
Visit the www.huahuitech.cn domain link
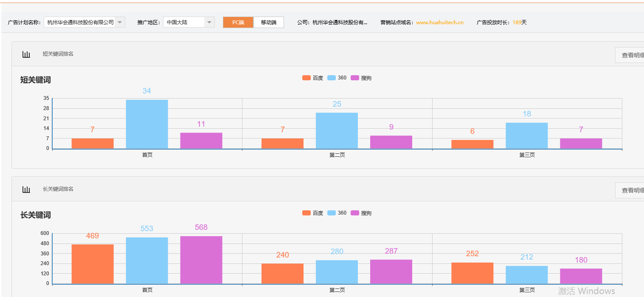pyautogui.click(x=439, y=23)
